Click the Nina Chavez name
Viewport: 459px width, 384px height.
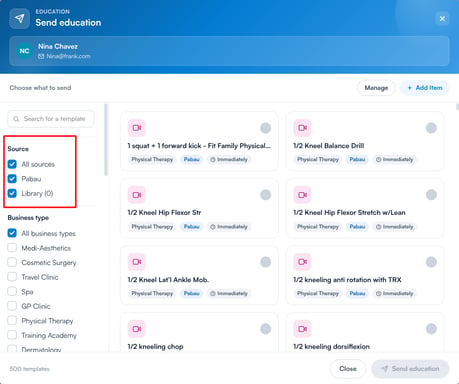point(58,46)
